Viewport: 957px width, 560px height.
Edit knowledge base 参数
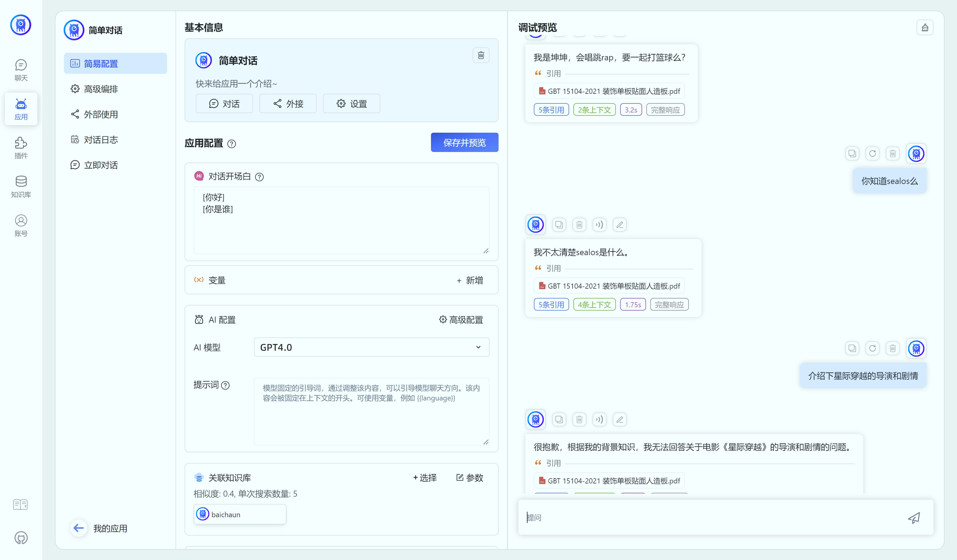469,478
